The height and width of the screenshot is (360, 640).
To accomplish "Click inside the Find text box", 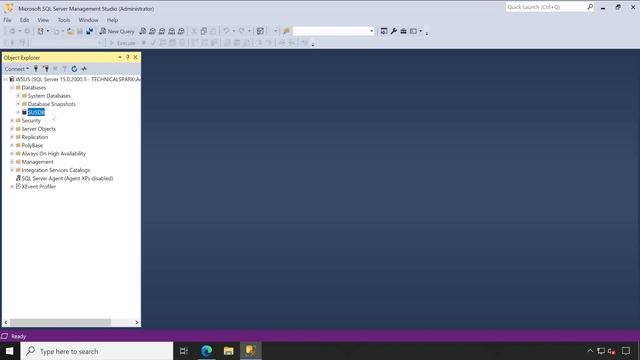I will [331, 31].
